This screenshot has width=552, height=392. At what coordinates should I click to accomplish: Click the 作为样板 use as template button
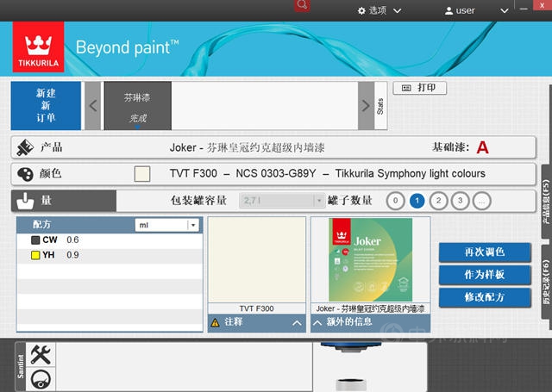point(485,275)
